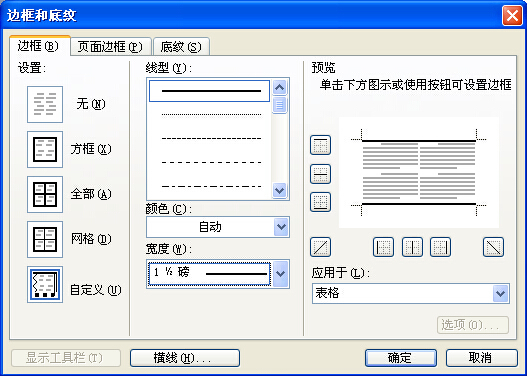The image size is (527, 376).
Task: Select the 方框 (Box) border setting icon
Action: (45, 149)
